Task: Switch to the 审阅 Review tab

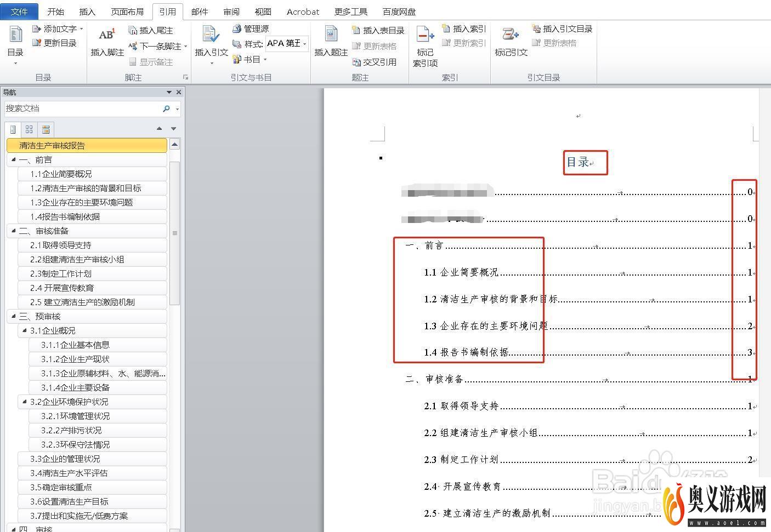Action: [x=231, y=12]
